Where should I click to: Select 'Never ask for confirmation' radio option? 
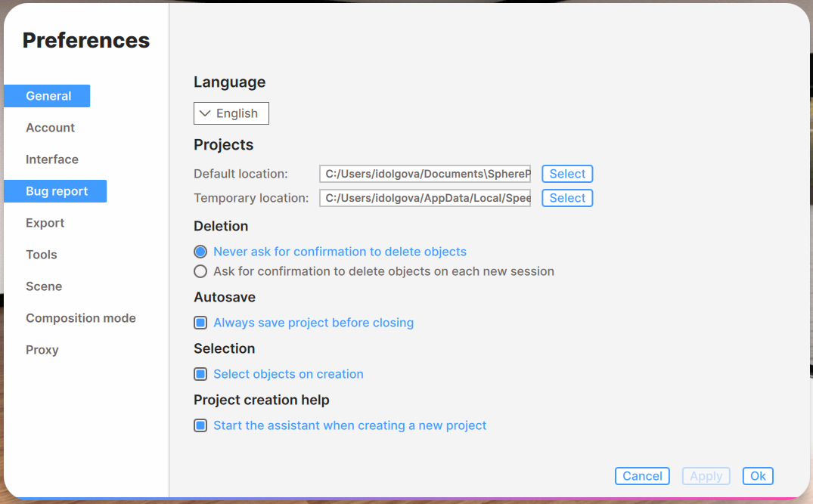(200, 252)
